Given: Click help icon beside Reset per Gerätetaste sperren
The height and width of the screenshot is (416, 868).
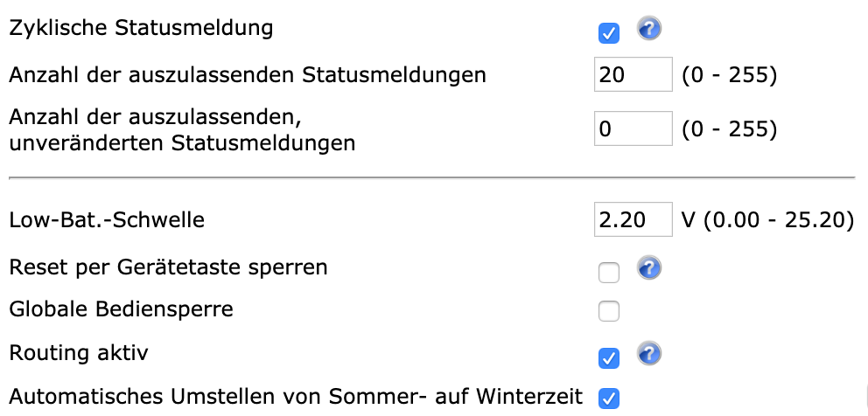Looking at the screenshot, I should pos(648,268).
